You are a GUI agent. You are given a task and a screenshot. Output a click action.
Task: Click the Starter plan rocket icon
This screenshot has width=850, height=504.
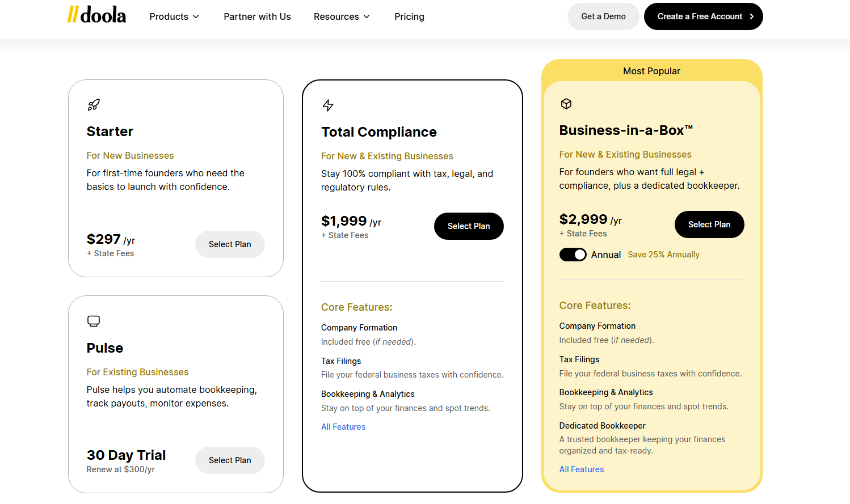94,105
